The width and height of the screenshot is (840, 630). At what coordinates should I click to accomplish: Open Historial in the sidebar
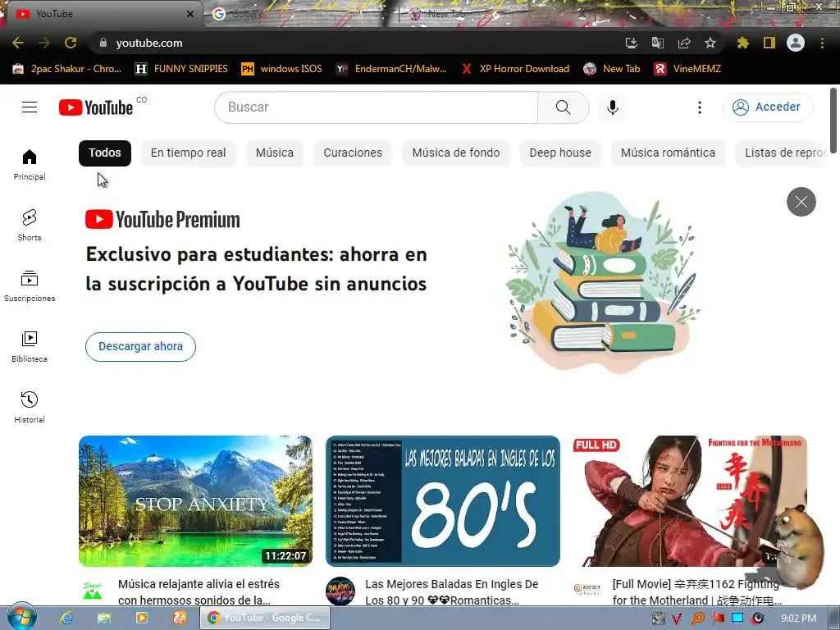[30, 407]
